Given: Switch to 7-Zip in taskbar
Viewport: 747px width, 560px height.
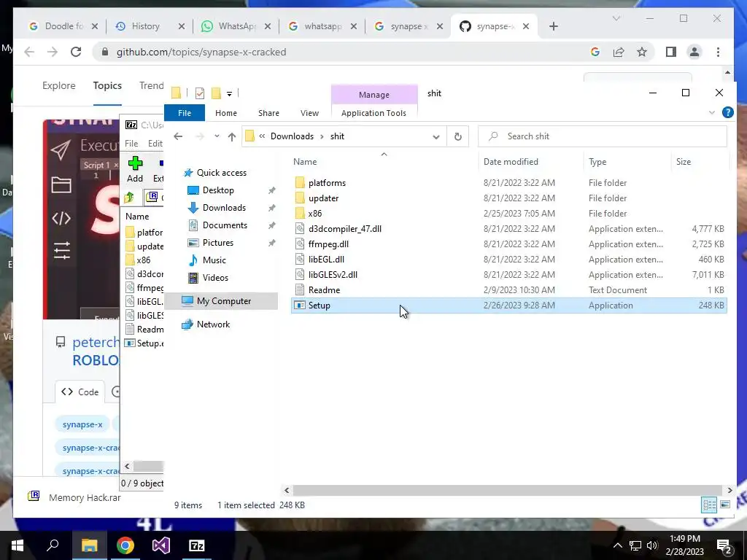Looking at the screenshot, I should pos(197,545).
